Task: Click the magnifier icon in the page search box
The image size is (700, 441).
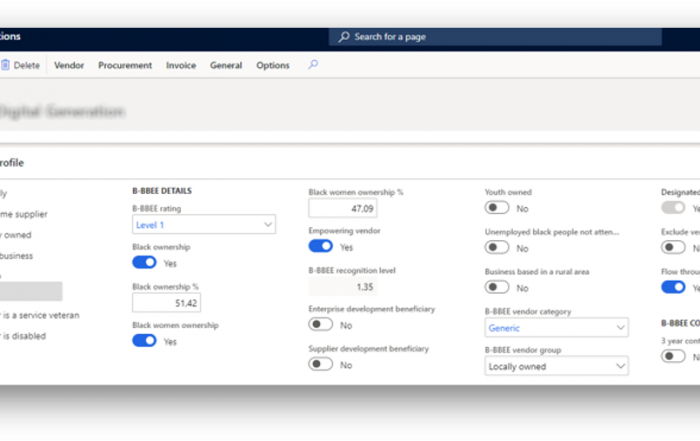Action: point(344,37)
